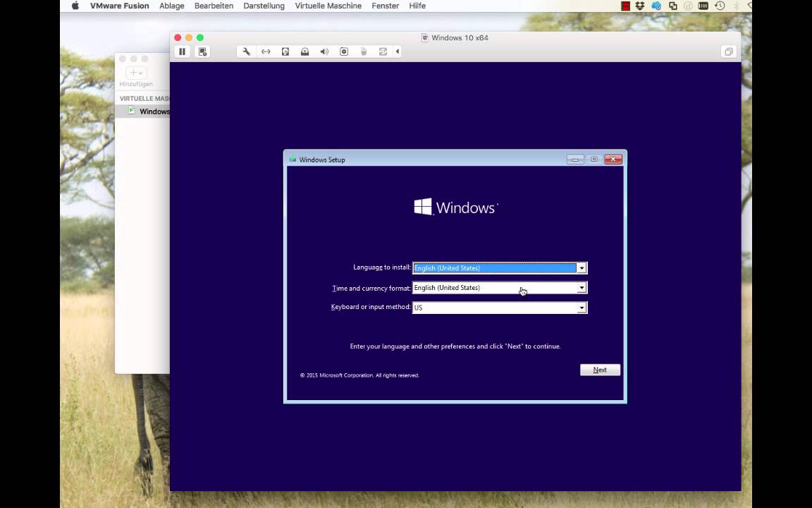Click the yellow minimize button of the VM window
The width and height of the screenshot is (812, 508).
tap(188, 38)
